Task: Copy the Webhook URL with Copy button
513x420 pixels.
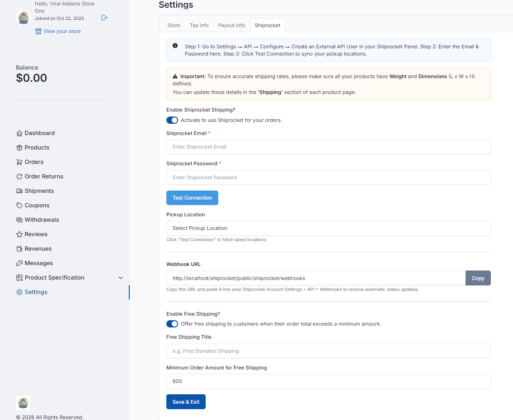Action: pos(478,278)
